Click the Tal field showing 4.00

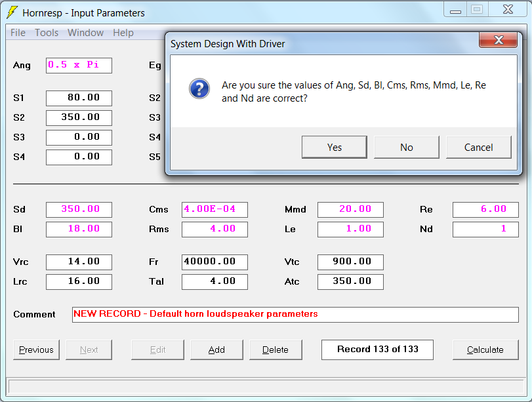point(215,282)
